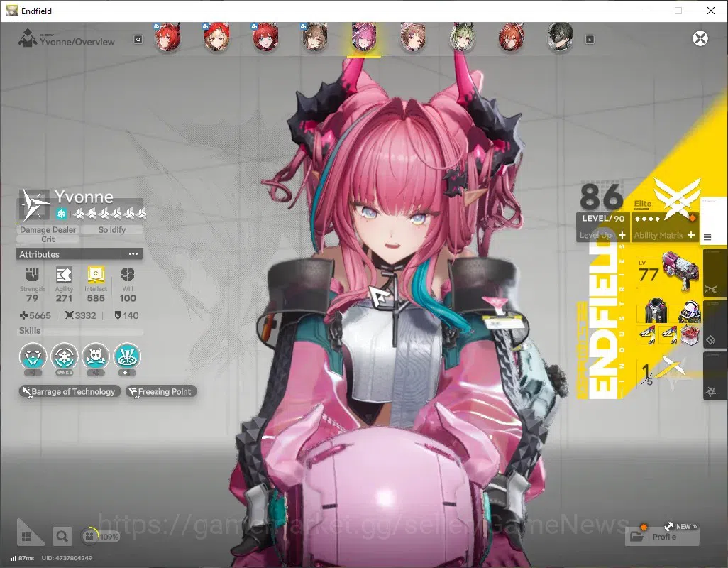Viewport: 728px width, 568px height.
Task: Click the Endfield app icon in title bar
Action: [x=11, y=11]
